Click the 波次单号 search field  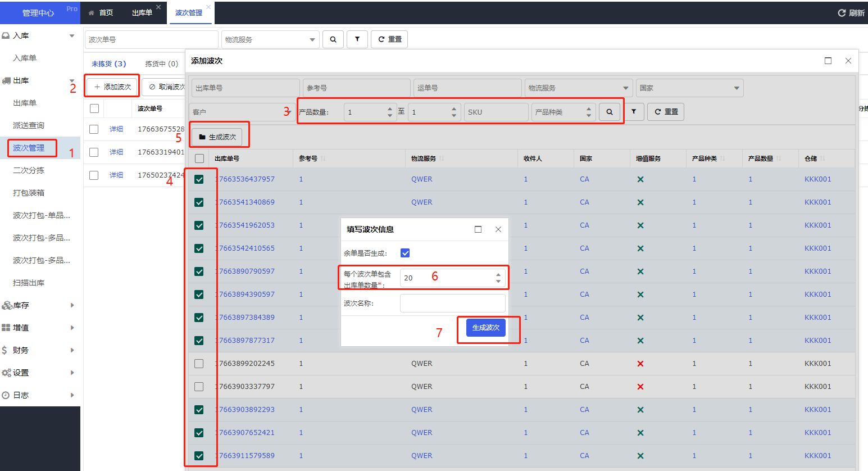pos(152,39)
